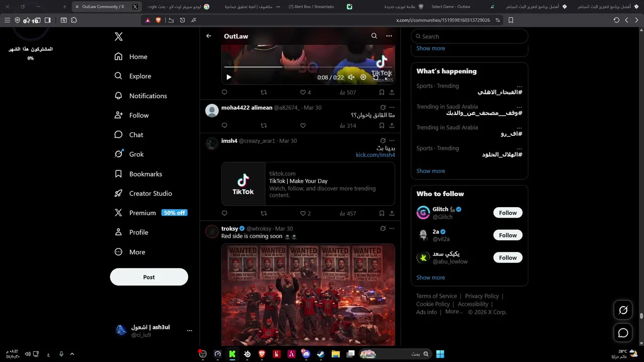644x362 pixels.
Task: Click the X Search input field
Action: 469,36
